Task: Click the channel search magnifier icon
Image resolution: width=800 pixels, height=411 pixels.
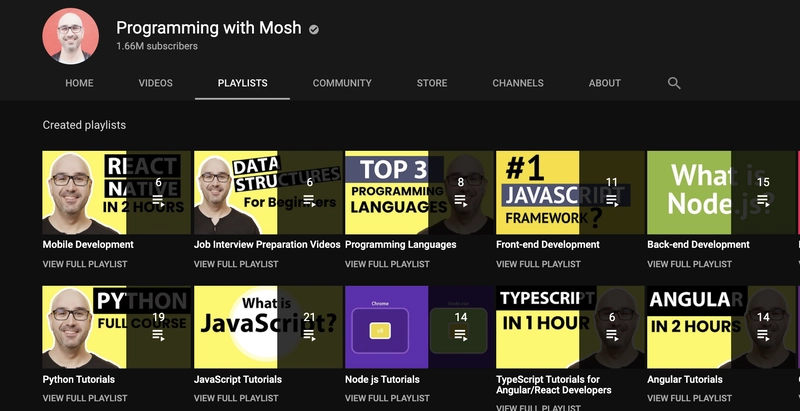Action: [x=674, y=83]
